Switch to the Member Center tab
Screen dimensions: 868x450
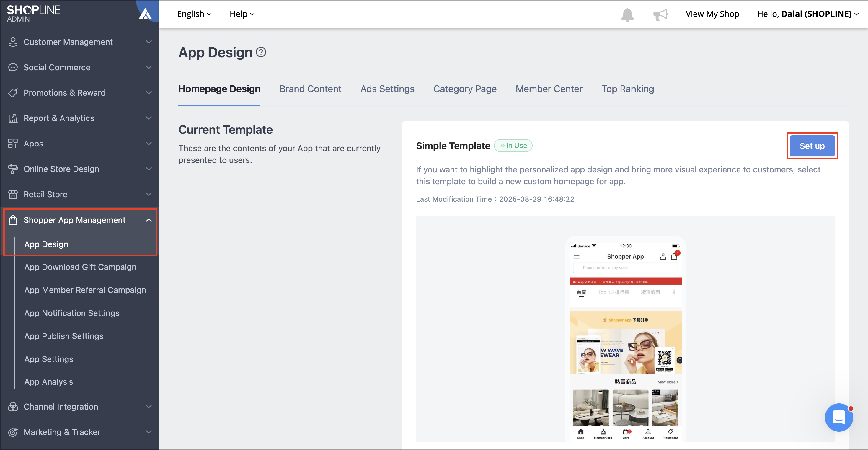(x=549, y=89)
